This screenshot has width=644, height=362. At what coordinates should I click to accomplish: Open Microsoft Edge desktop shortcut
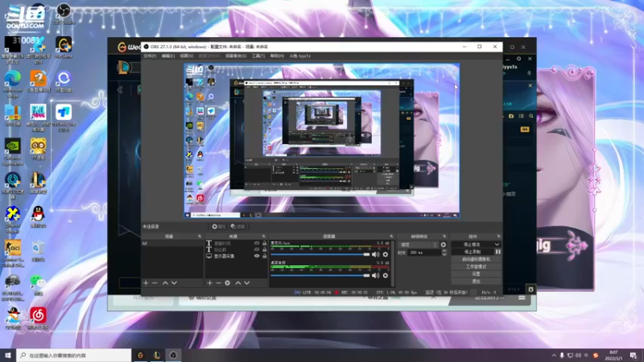coord(13,84)
